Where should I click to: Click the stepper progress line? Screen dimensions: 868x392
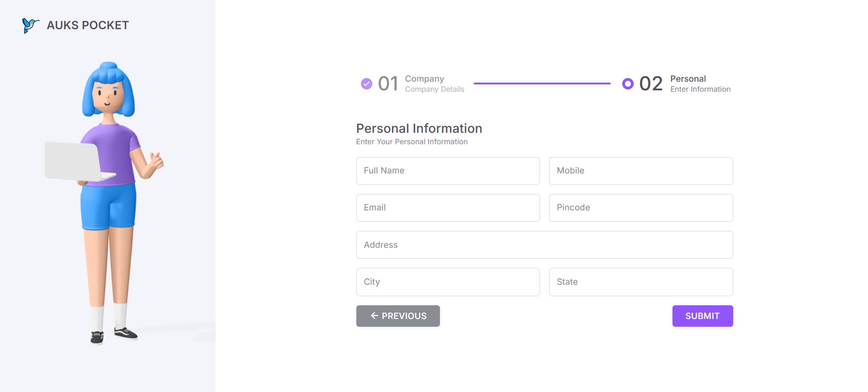(542, 84)
